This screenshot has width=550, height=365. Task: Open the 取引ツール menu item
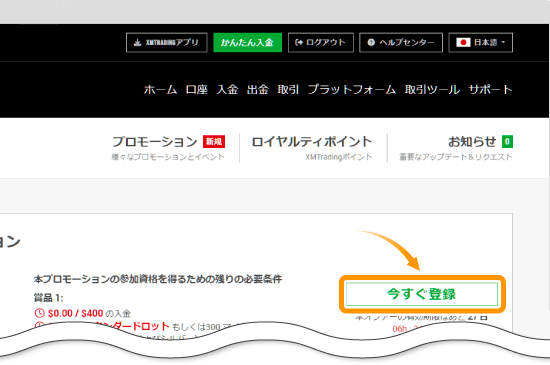pyautogui.click(x=432, y=90)
